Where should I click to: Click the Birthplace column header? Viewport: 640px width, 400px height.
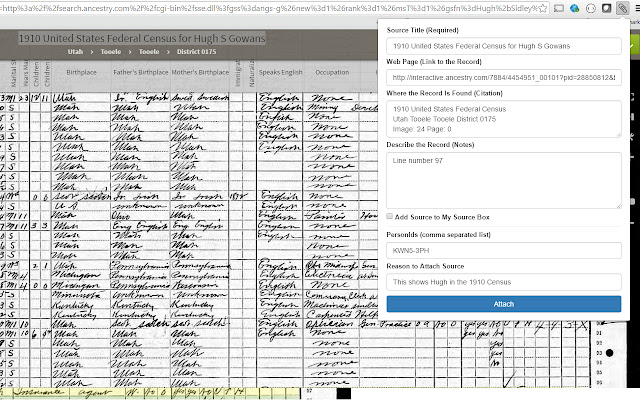(x=82, y=72)
